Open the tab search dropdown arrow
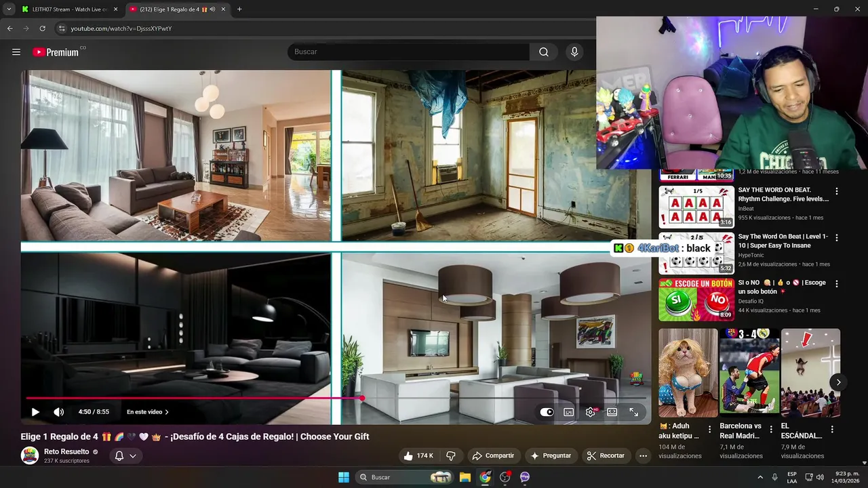 (x=9, y=9)
